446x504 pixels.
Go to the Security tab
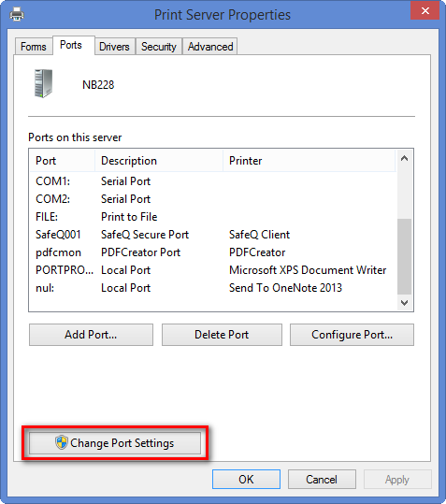click(159, 47)
